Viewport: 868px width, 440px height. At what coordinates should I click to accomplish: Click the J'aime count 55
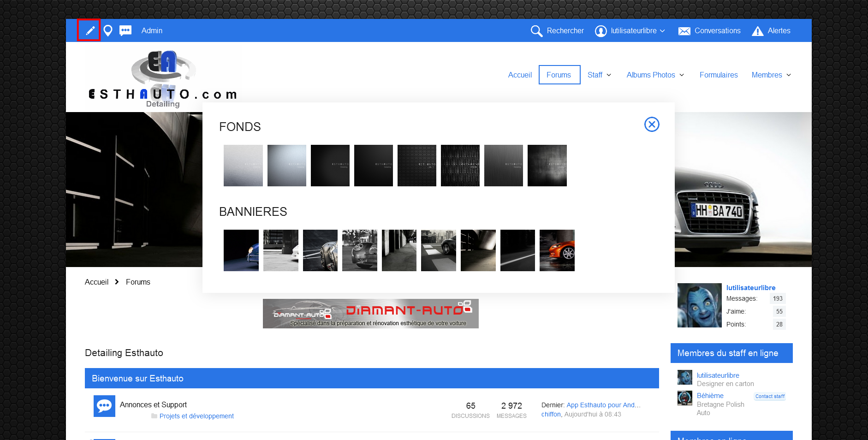pos(779,311)
